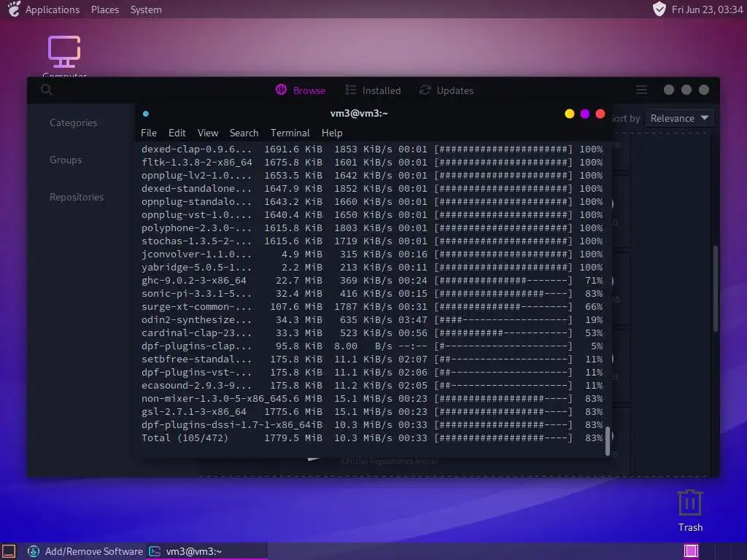Click the 'fltk-1.3.8-2-x86_64' line
Screen dimensions: 747x560
pos(371,163)
